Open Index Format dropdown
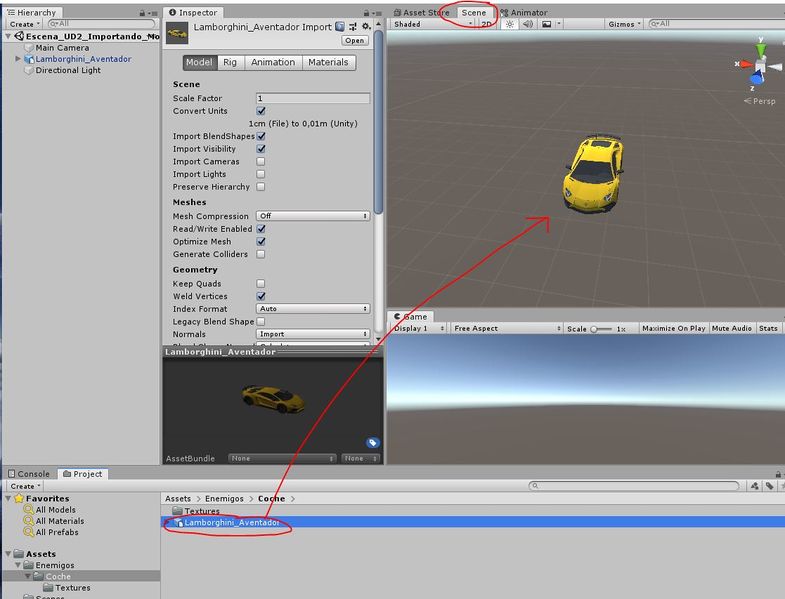Image resolution: width=785 pixels, height=599 pixels. pos(313,309)
